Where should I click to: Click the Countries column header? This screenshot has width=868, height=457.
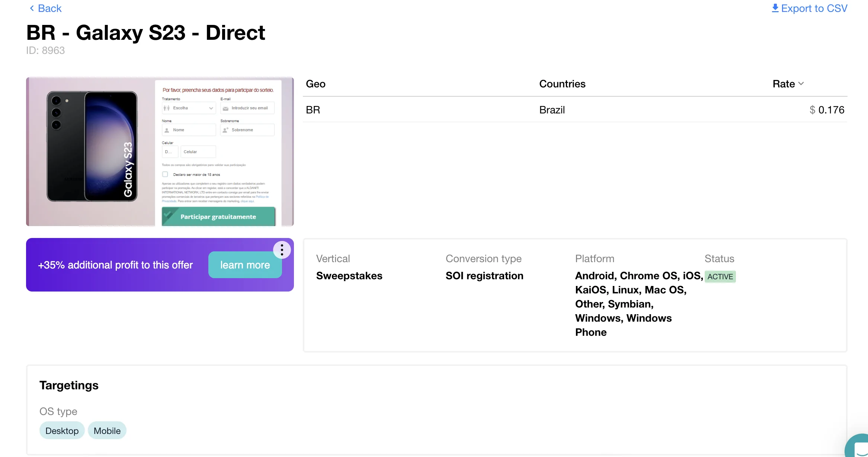pyautogui.click(x=562, y=84)
